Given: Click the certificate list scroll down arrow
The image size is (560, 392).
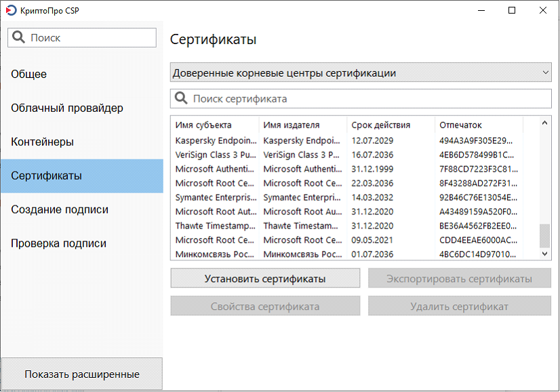Looking at the screenshot, I should [544, 254].
